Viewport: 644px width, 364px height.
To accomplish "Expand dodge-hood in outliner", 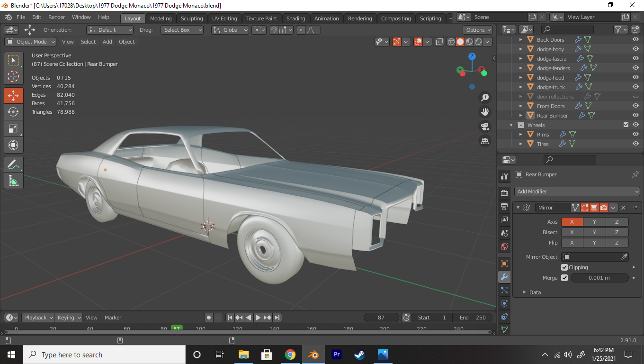I will pyautogui.click(x=521, y=78).
